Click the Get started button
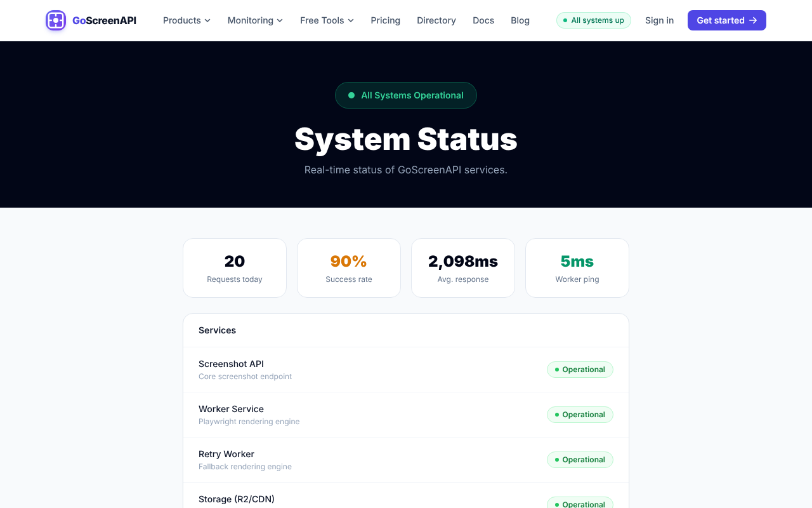Viewport: 812px width, 508px height. coord(727,20)
